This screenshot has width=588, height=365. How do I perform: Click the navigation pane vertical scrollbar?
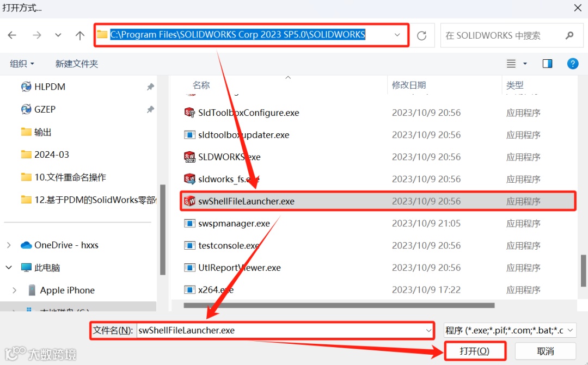coord(162,230)
